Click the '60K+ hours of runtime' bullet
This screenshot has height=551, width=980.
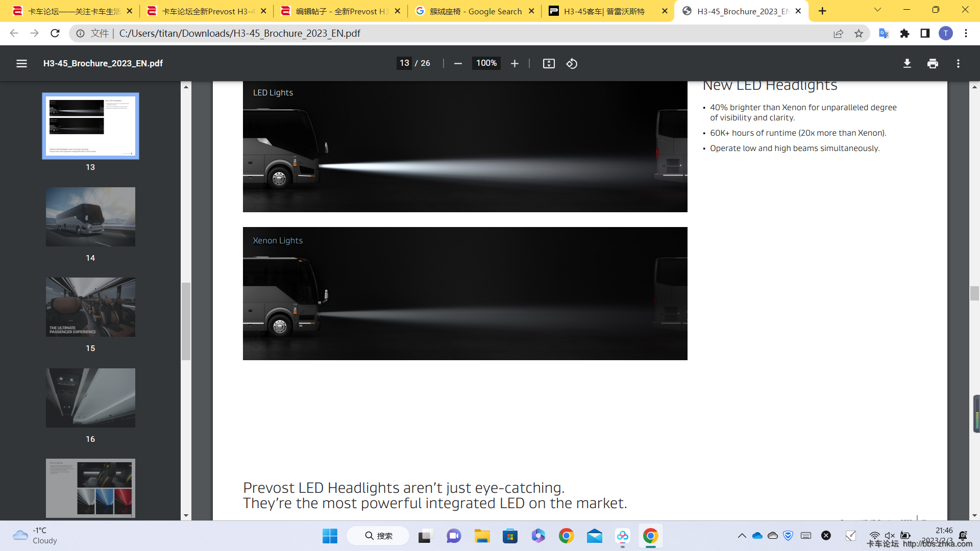(798, 133)
